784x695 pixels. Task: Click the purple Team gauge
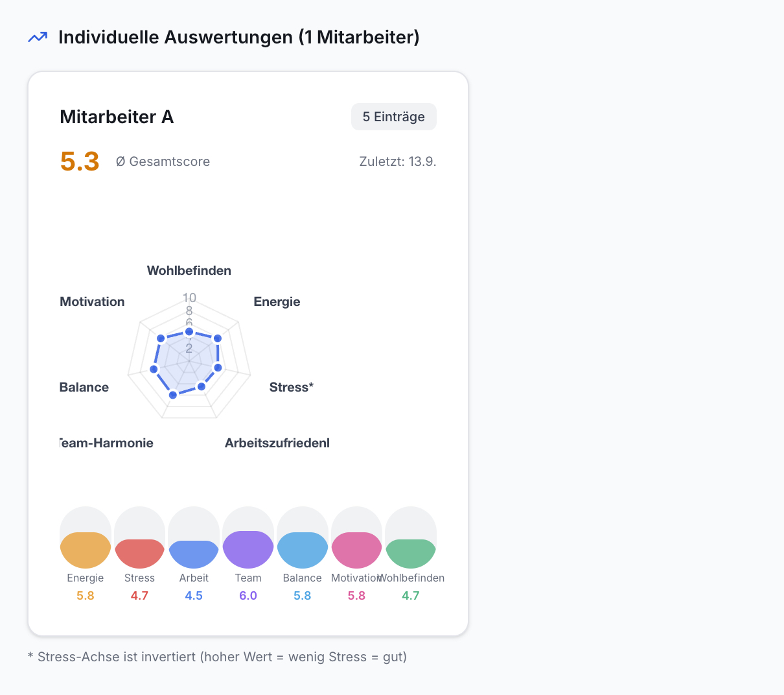pos(248,537)
